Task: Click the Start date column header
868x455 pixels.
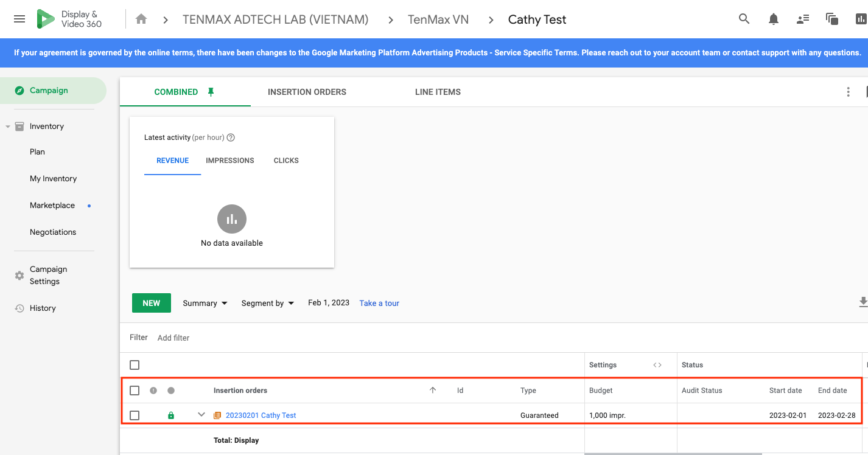Action: (785, 391)
